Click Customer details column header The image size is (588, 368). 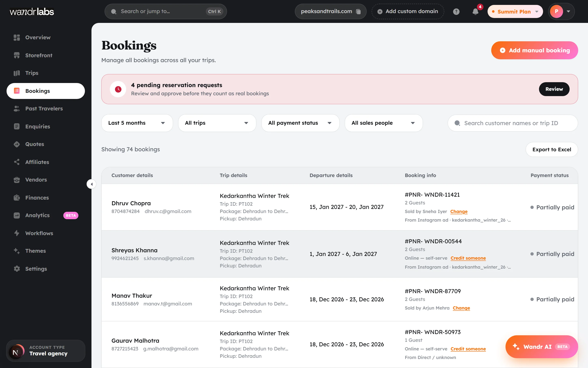(132, 175)
